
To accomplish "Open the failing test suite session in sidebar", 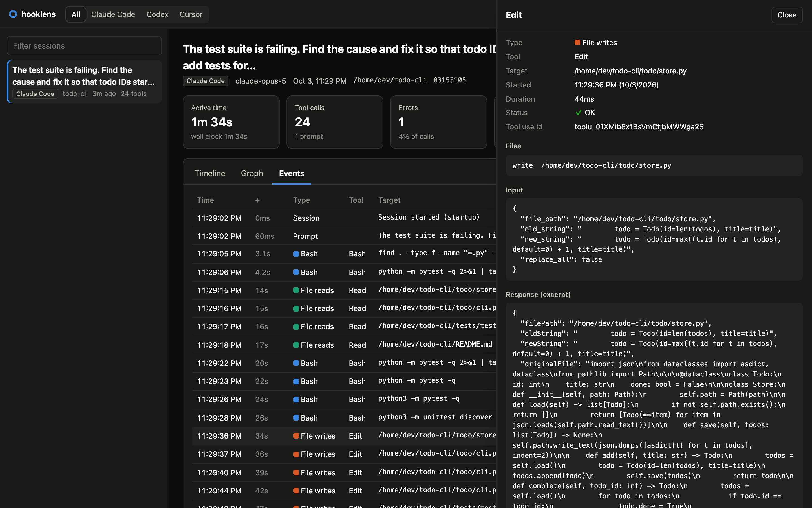I will click(84, 82).
